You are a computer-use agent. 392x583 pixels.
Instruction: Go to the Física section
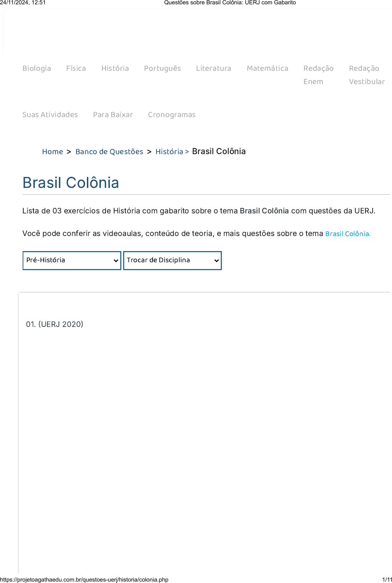[x=76, y=68]
